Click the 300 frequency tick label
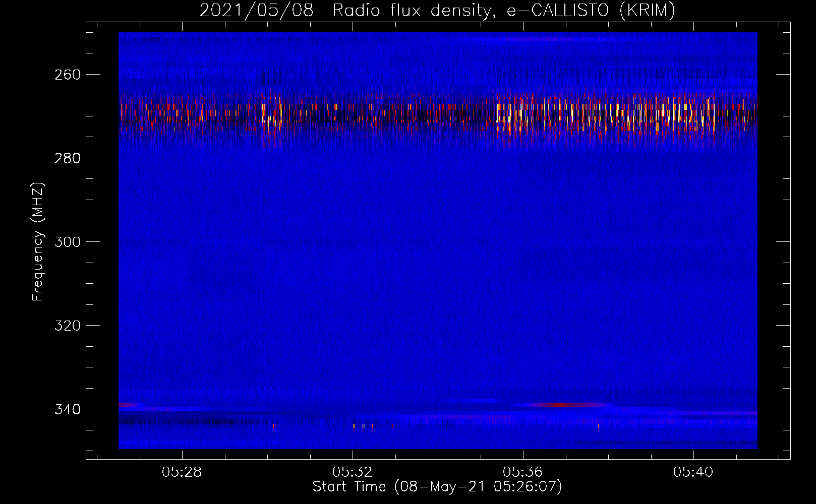The width and height of the screenshot is (816, 504). 68,242
